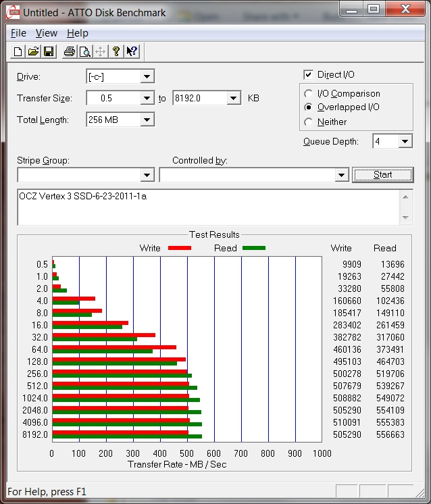The width and height of the screenshot is (431, 504).
Task: Open the File menu
Action: pos(18,33)
